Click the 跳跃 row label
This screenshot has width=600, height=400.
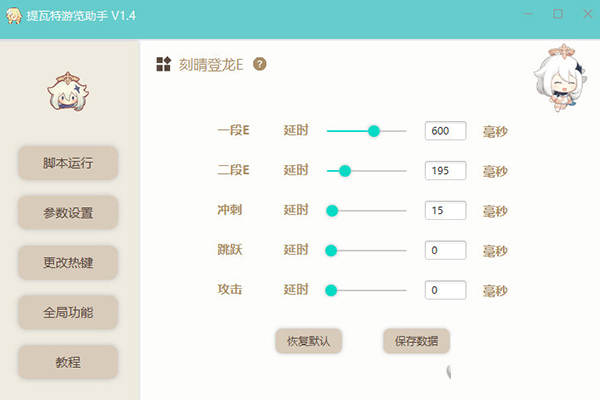click(230, 250)
